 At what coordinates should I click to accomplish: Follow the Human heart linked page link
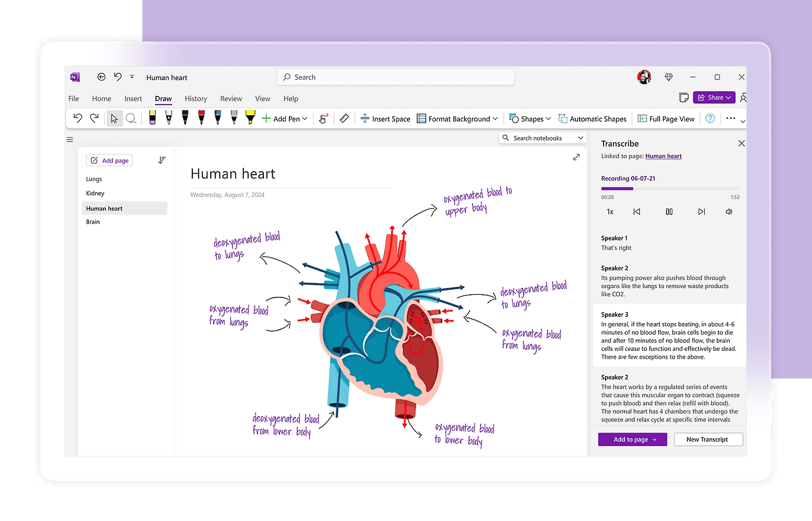tap(663, 156)
